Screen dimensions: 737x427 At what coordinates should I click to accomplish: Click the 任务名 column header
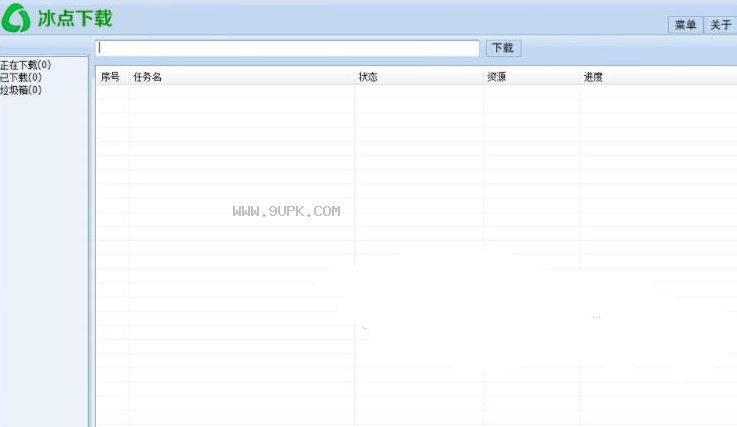click(x=242, y=77)
